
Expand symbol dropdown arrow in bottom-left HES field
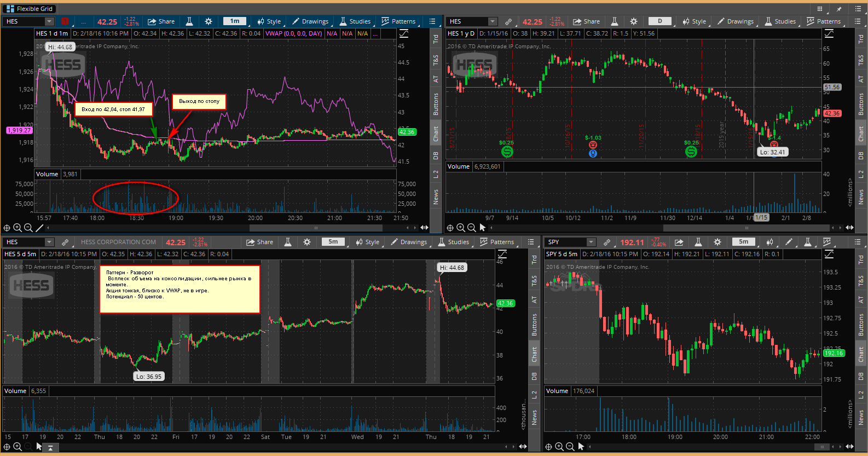point(49,242)
